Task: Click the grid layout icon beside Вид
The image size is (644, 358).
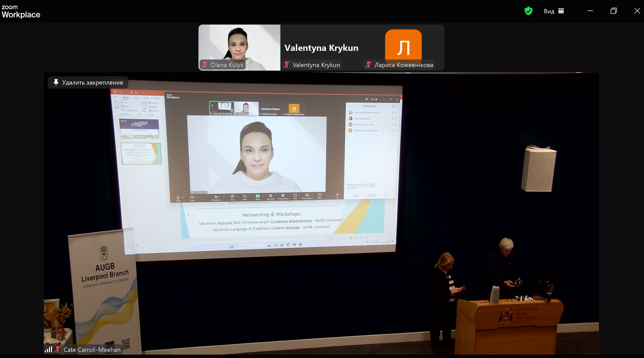Action: (x=561, y=11)
